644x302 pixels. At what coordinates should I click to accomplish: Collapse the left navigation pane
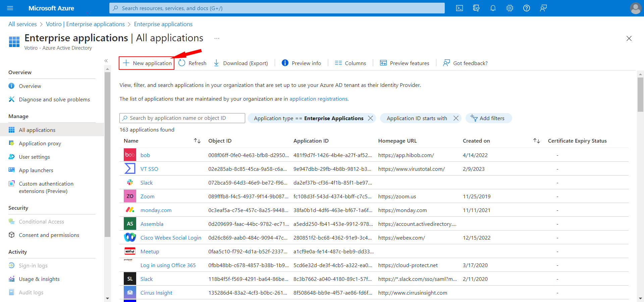(106, 61)
